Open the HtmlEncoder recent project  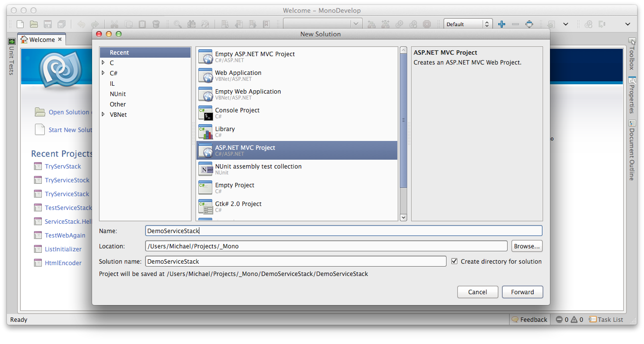tap(63, 263)
